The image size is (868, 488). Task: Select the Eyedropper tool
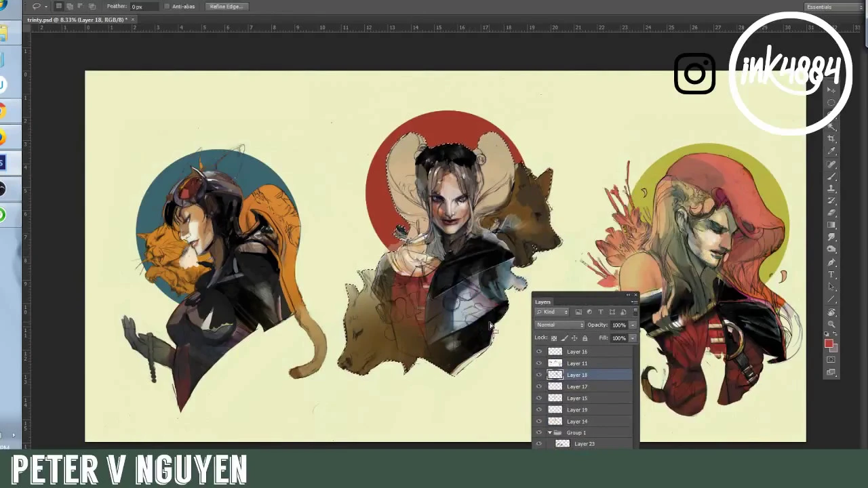[x=831, y=150]
